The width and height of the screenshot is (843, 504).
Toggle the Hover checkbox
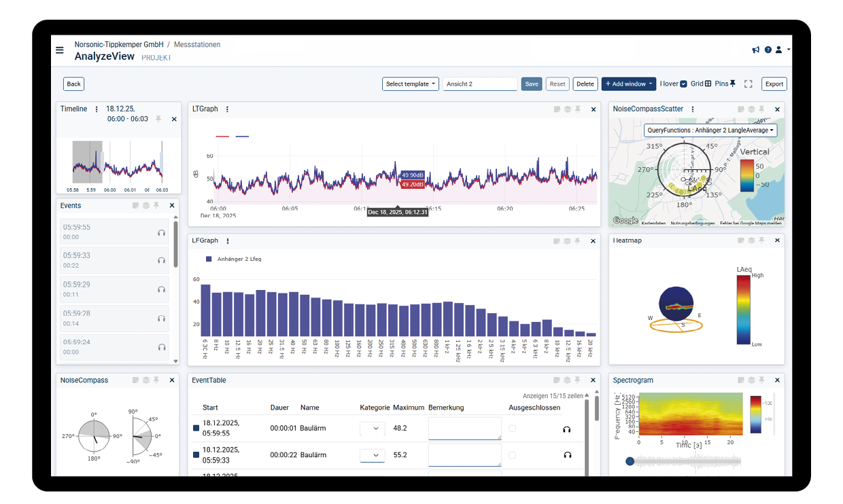pos(683,84)
